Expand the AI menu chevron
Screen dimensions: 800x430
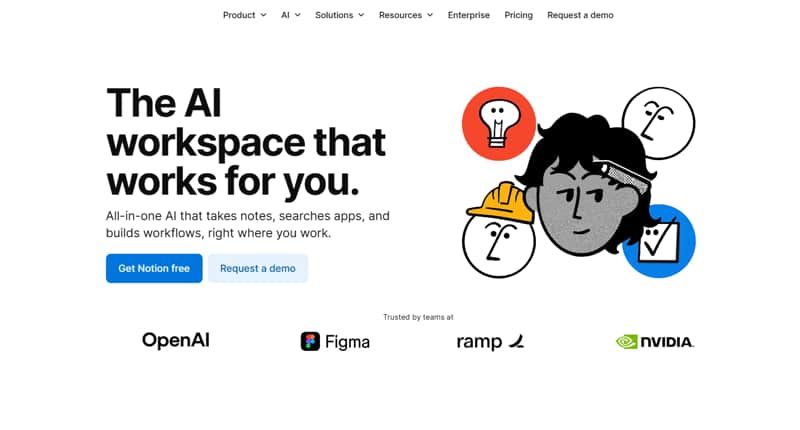[297, 15]
